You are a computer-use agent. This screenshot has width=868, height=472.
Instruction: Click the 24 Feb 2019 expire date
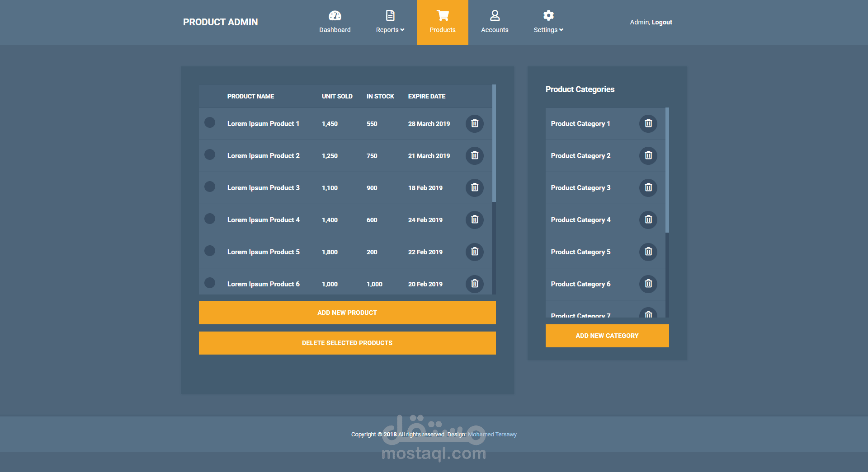tap(425, 220)
